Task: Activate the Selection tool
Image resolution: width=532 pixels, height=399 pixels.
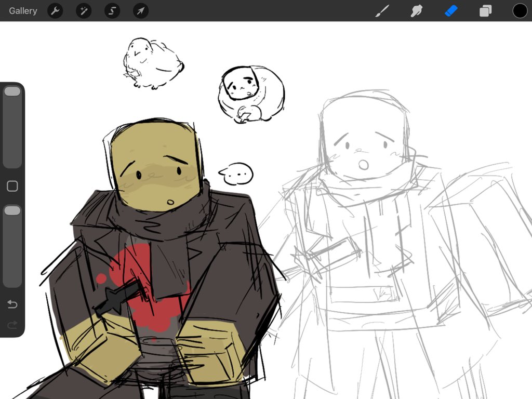Action: pyautogui.click(x=112, y=11)
